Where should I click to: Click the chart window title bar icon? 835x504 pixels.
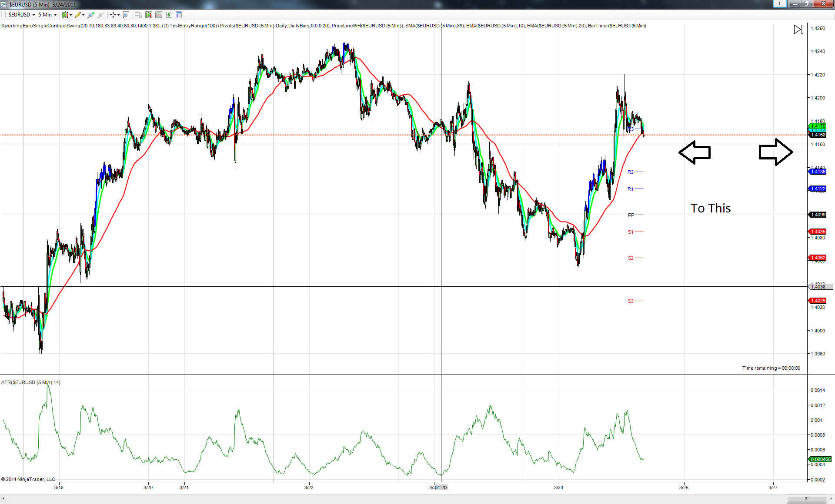pos(3,4)
